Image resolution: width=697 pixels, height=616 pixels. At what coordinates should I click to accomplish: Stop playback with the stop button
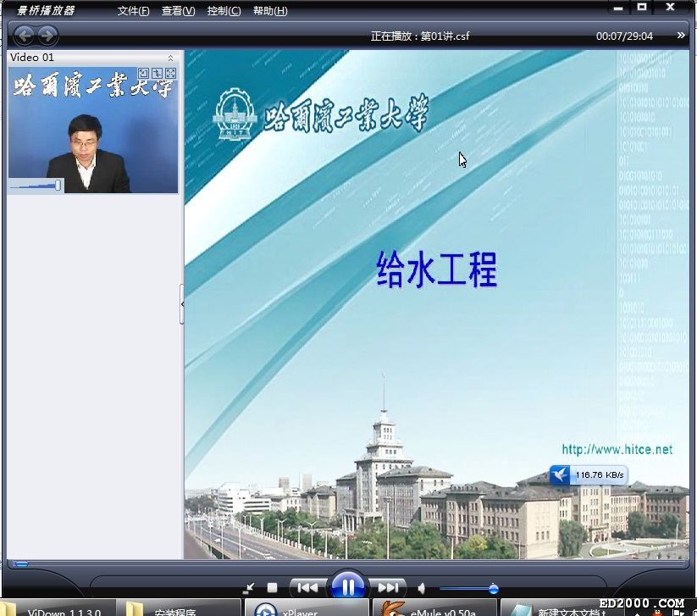tap(272, 588)
